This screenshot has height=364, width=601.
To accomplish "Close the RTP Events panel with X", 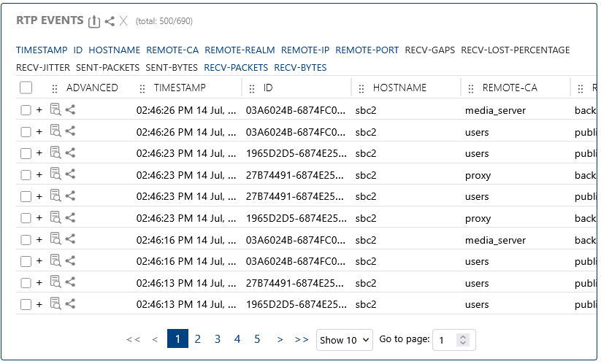I will [123, 21].
